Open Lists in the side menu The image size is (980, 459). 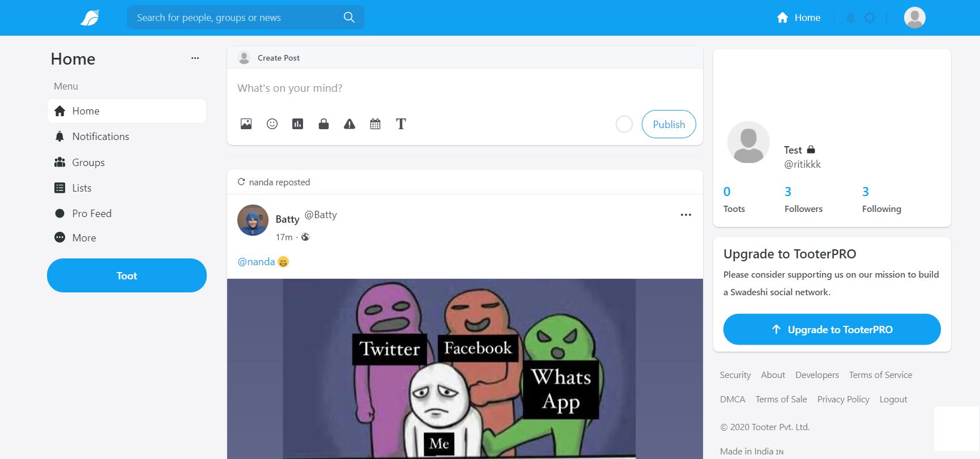pos(126,188)
